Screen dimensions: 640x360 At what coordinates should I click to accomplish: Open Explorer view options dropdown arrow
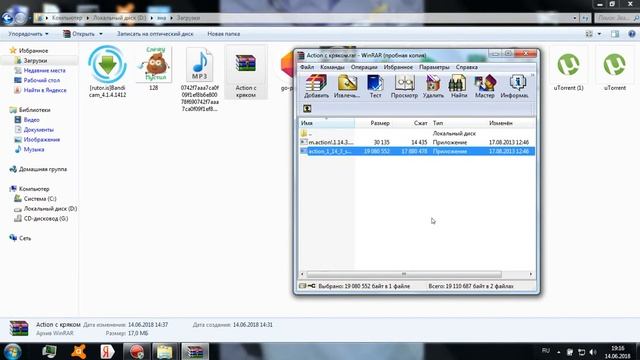599,34
